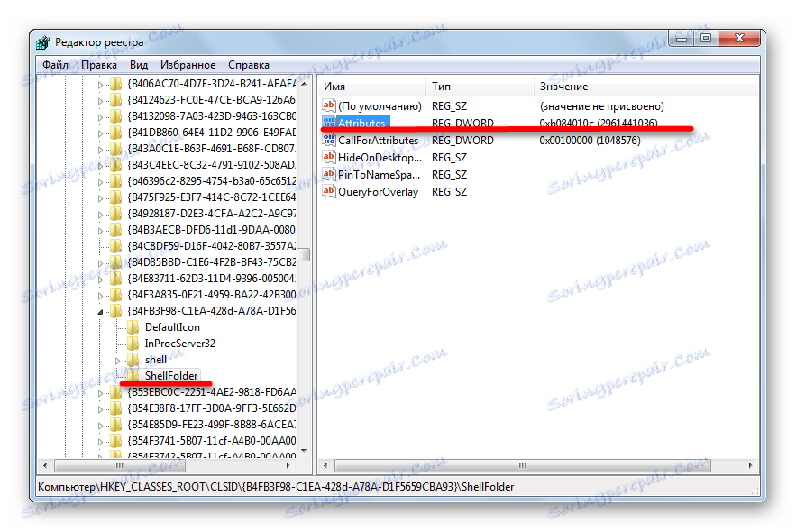Click folder icon of {B4124623-FC0E key
796x532 pixels.
pos(116,99)
